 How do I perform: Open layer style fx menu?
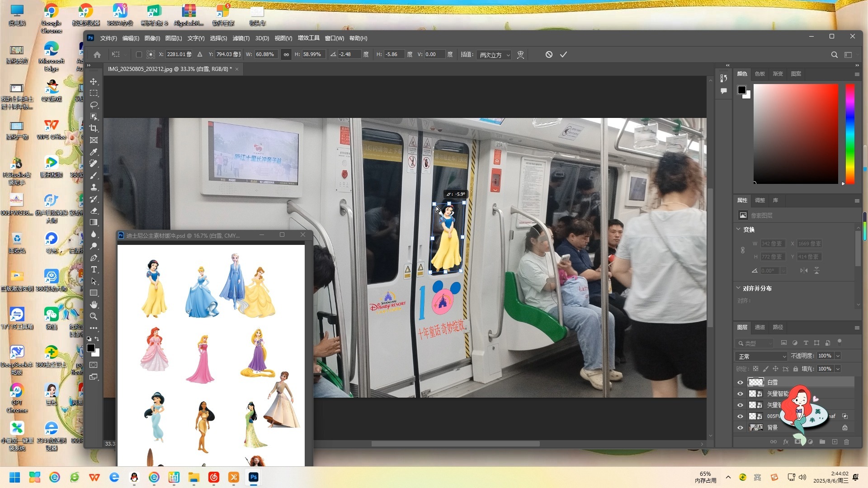(x=786, y=441)
